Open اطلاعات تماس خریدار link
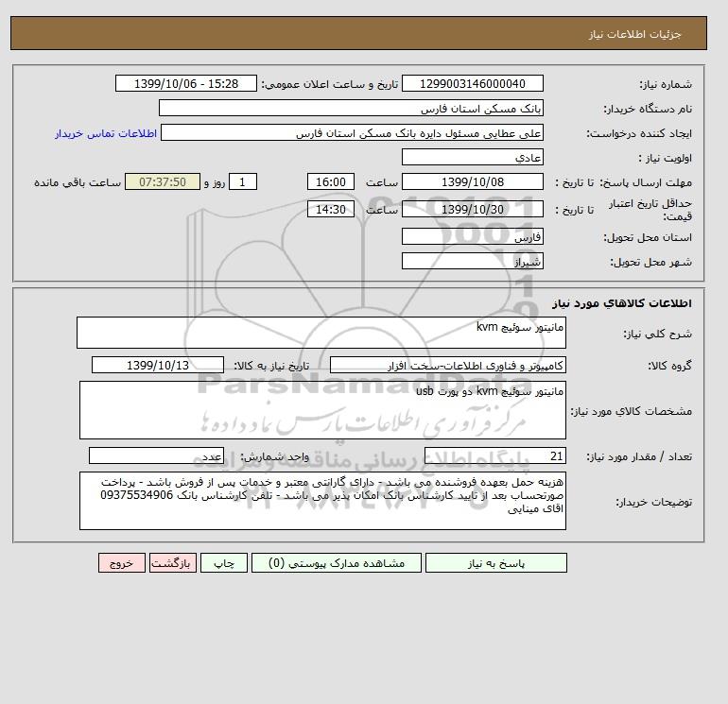Screen dimensions: 728x704 [106, 133]
